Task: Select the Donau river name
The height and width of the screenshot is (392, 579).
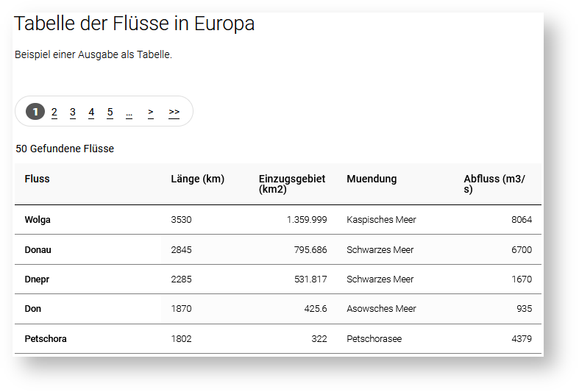Action: (x=38, y=250)
